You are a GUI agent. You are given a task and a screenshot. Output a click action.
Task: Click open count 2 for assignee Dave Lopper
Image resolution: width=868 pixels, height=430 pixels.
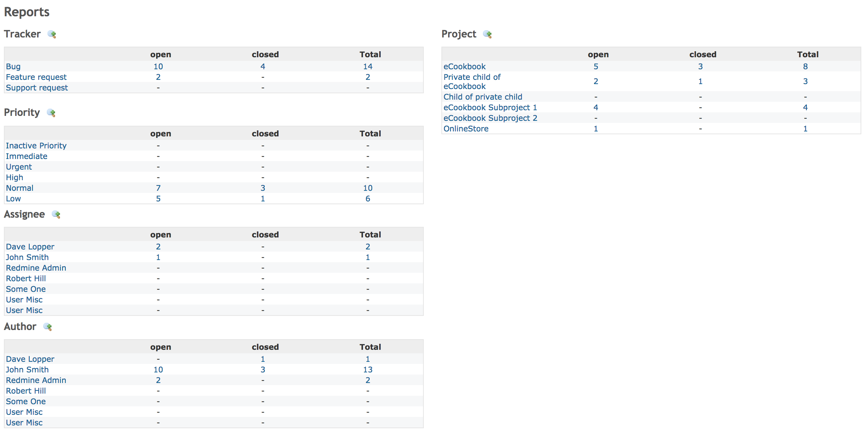[x=158, y=247]
